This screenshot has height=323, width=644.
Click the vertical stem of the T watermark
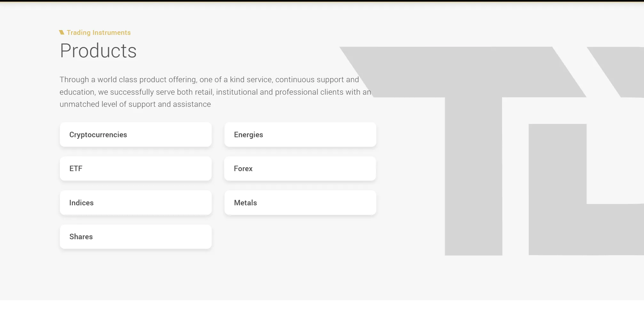[474, 176]
